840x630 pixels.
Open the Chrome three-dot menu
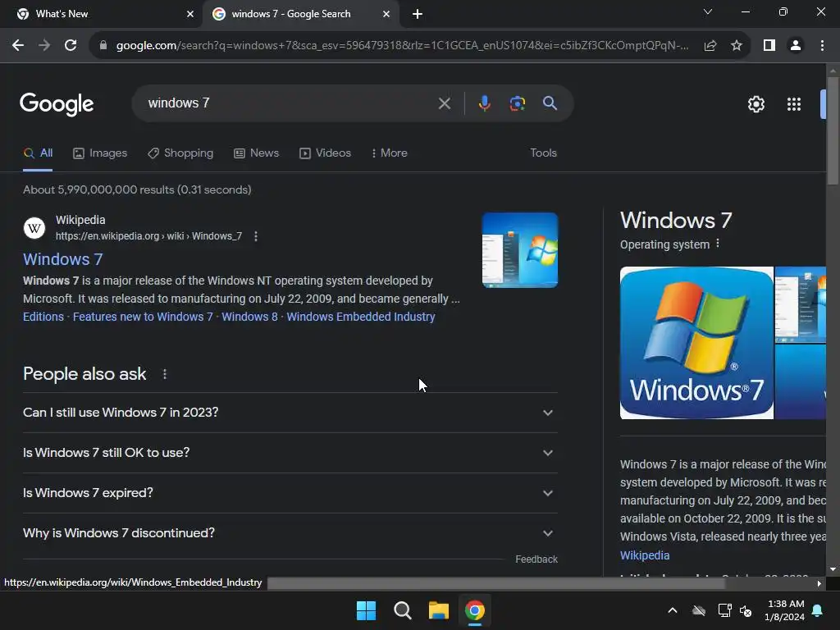pos(822,46)
